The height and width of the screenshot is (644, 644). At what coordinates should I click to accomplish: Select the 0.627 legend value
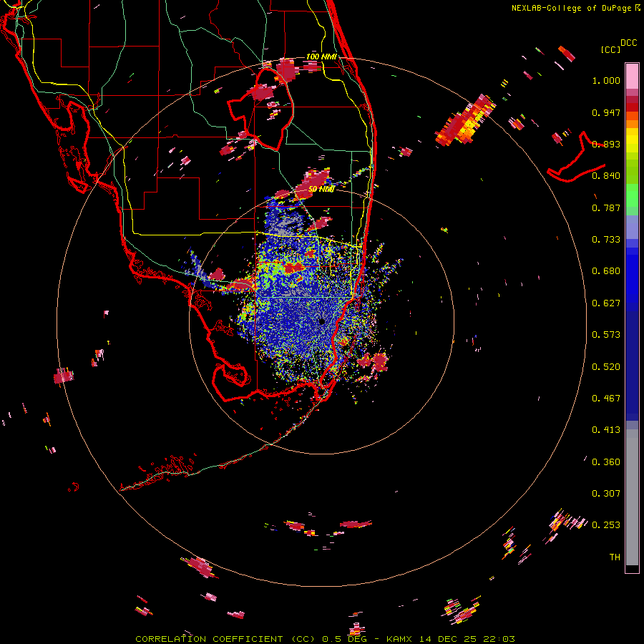[606, 303]
